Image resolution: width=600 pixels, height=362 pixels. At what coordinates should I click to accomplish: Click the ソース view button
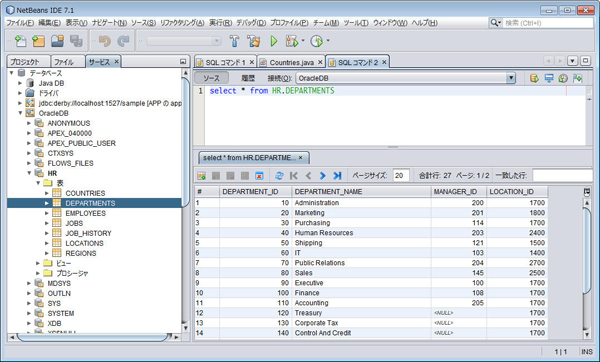coord(211,78)
